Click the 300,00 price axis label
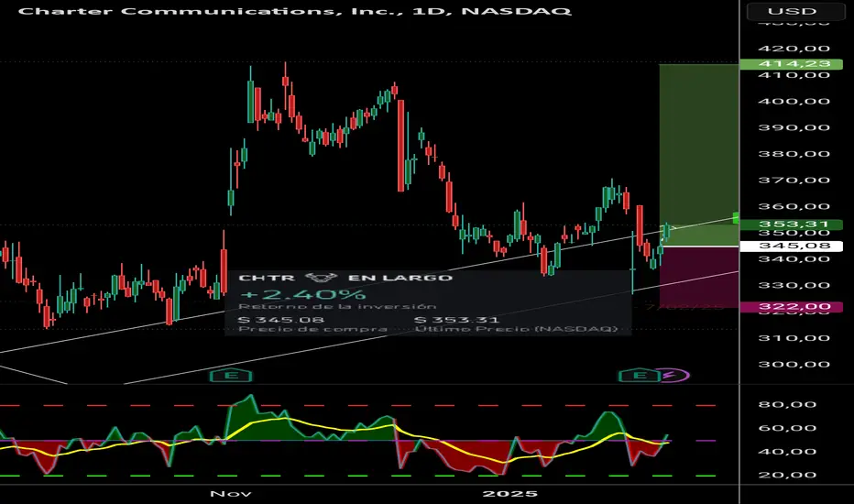854x504 pixels. coord(794,365)
